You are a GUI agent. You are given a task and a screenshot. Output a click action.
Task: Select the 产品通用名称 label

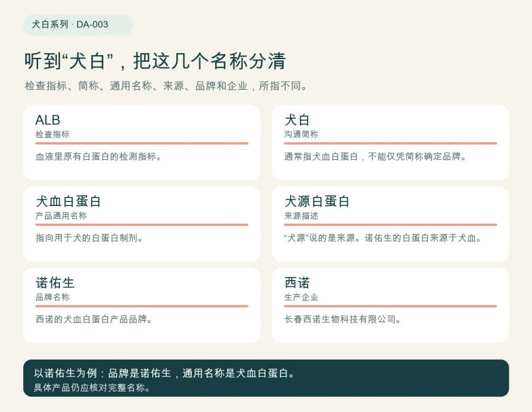click(61, 216)
